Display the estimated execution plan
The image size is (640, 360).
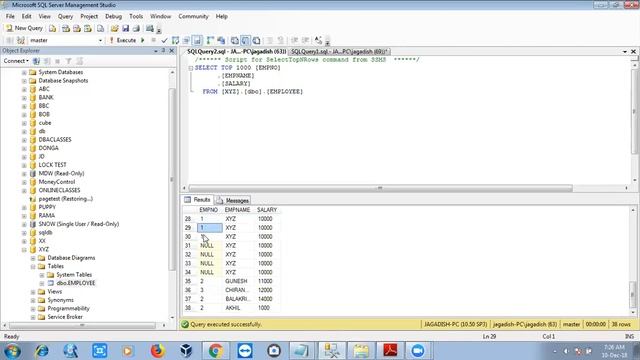point(176,40)
